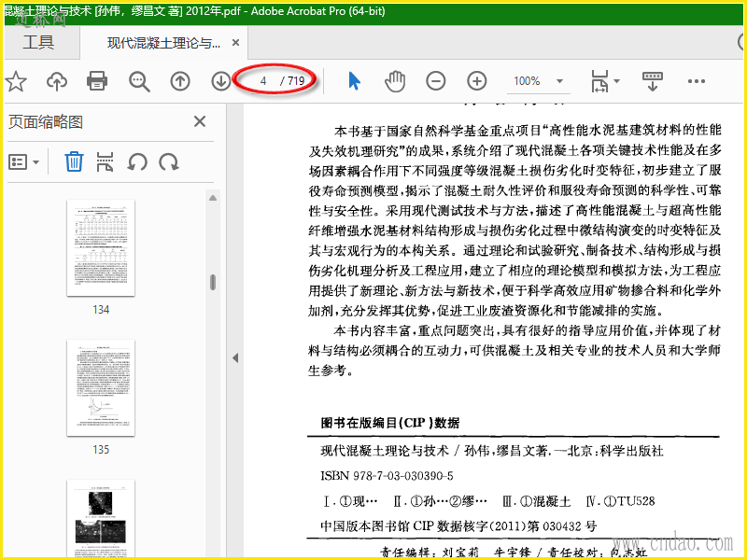
Task: Click the fit-page-width icon
Action: pyautogui.click(x=599, y=81)
